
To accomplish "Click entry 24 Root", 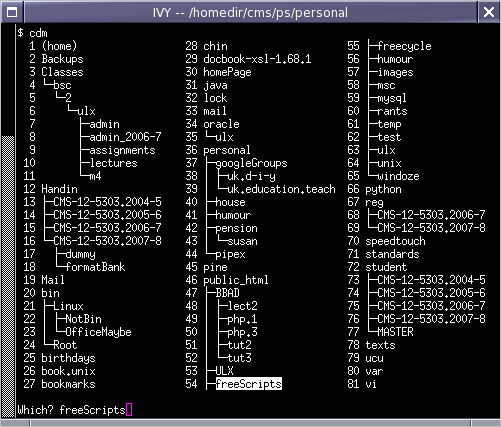I will pyautogui.click(x=65, y=345).
